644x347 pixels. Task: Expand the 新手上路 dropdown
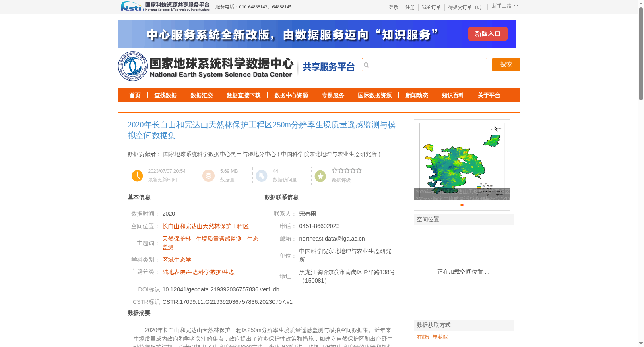pos(505,6)
